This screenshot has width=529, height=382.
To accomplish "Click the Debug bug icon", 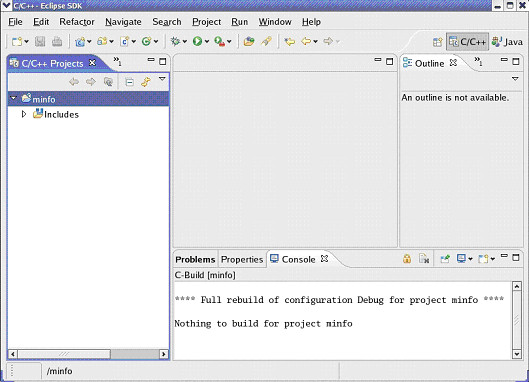I will point(175,42).
